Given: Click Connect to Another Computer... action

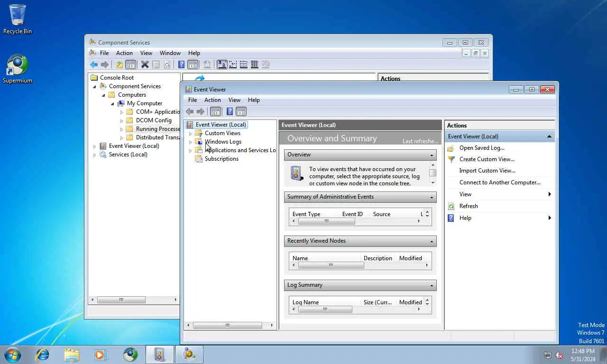Looking at the screenshot, I should [500, 182].
